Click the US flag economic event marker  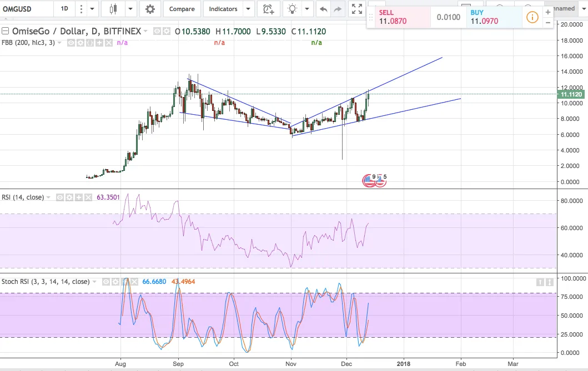click(x=369, y=181)
